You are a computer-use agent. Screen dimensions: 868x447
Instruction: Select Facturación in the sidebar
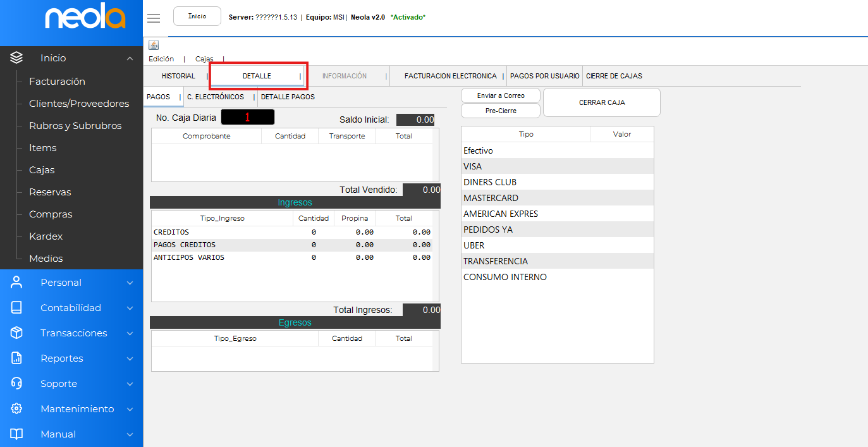coord(57,82)
